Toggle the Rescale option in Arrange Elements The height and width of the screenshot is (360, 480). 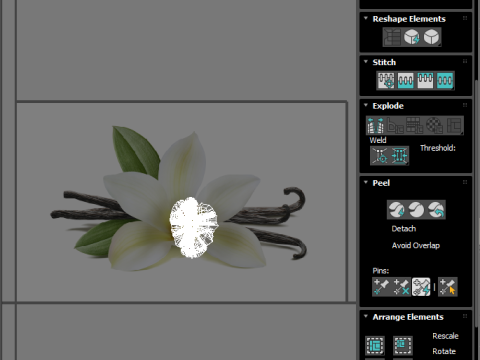(x=445, y=336)
